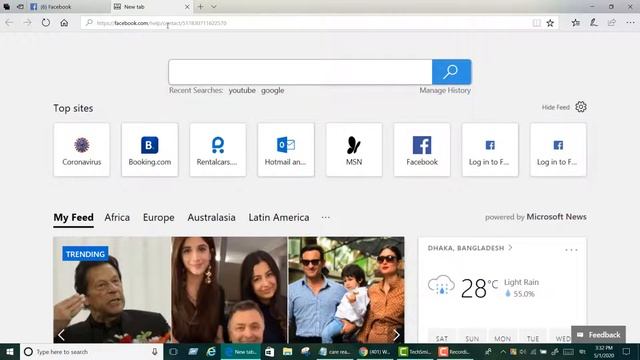Open Task View from taskbar
The image size is (640, 360).
173,352
